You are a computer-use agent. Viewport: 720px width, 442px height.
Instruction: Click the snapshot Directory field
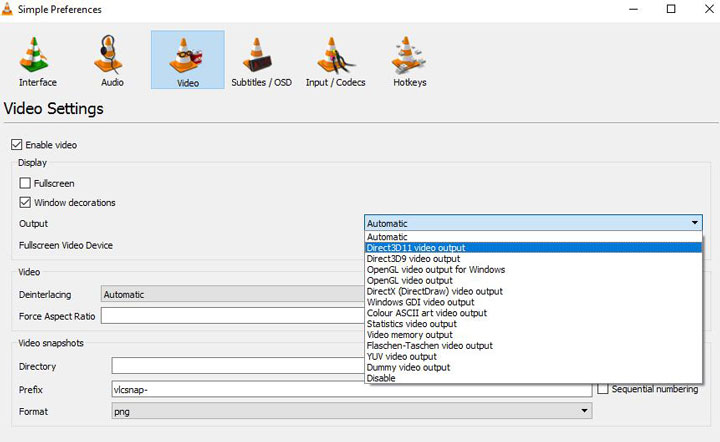(238, 366)
